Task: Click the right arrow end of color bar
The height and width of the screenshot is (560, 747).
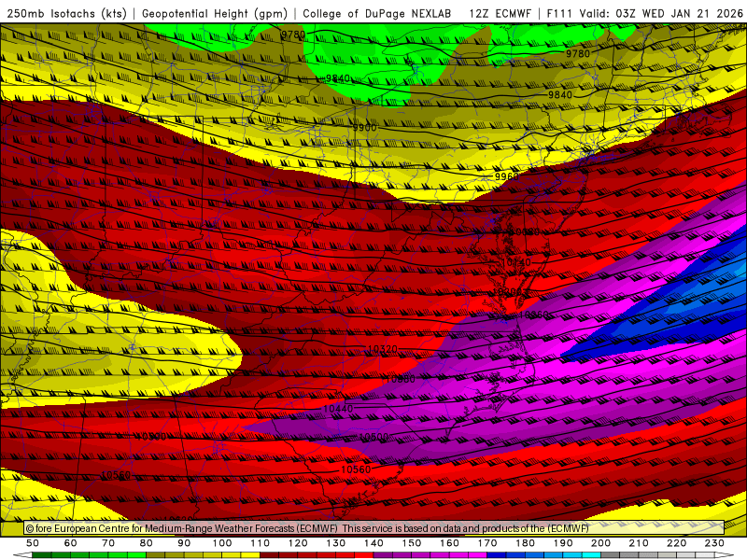Action: coord(725,555)
